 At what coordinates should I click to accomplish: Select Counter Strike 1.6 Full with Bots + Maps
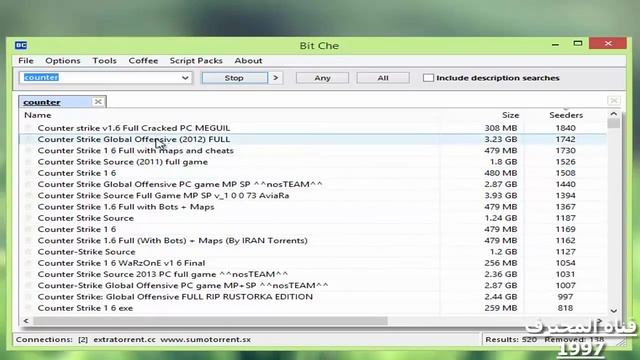(313, 207)
